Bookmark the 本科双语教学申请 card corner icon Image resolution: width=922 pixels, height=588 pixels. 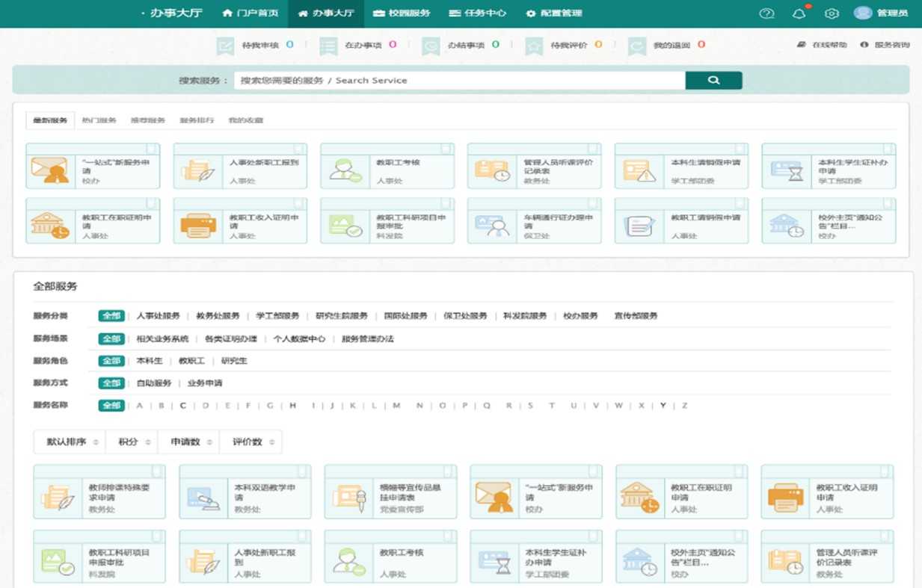[x=302, y=471]
